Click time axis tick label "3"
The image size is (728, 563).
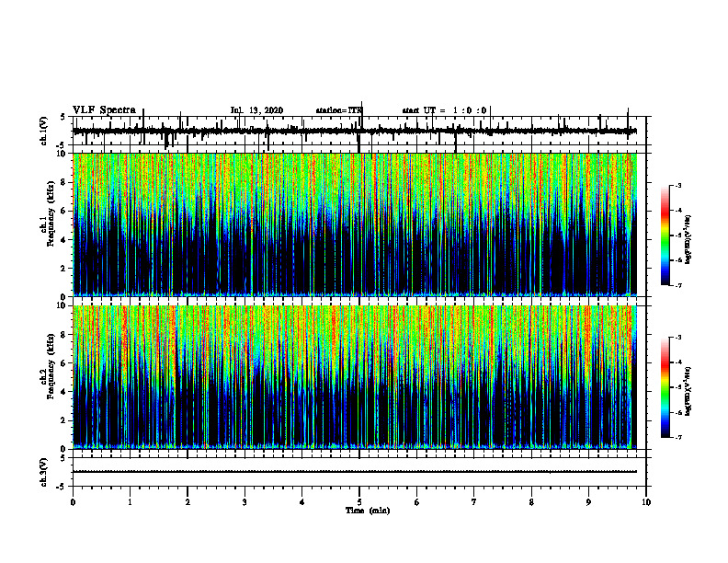[x=245, y=501]
